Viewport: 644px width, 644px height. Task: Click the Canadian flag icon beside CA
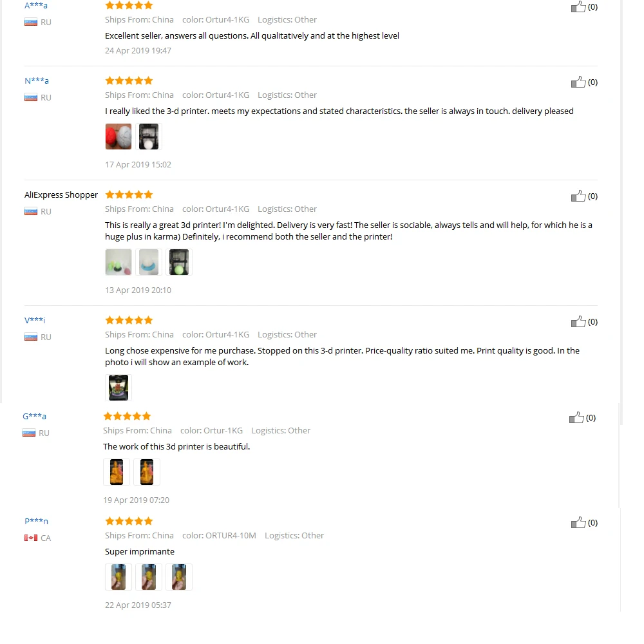pos(31,538)
